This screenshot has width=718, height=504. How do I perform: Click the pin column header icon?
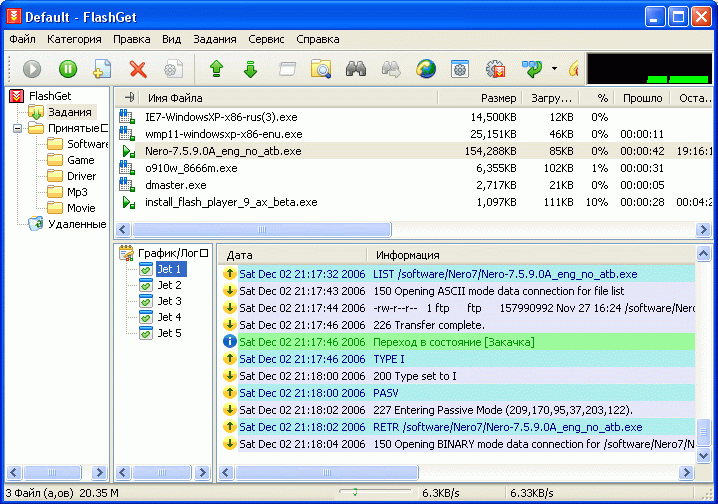[x=130, y=97]
